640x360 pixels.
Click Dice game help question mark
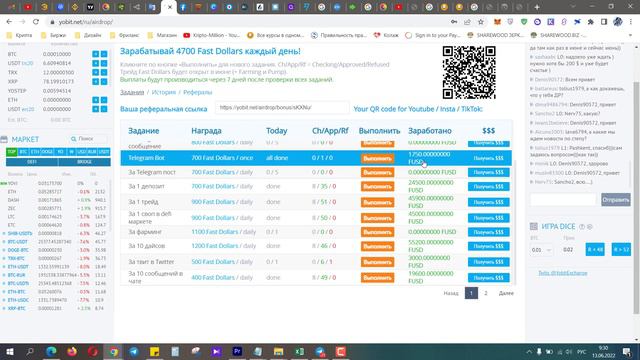(582, 227)
